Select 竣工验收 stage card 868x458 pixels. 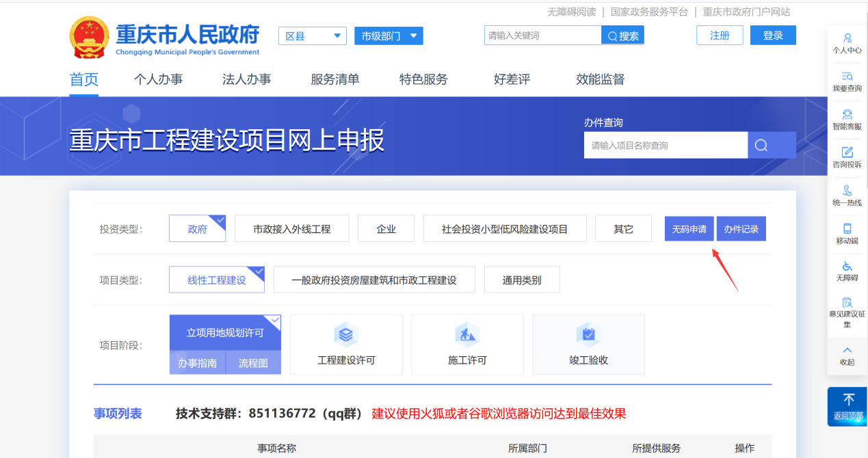(x=588, y=345)
